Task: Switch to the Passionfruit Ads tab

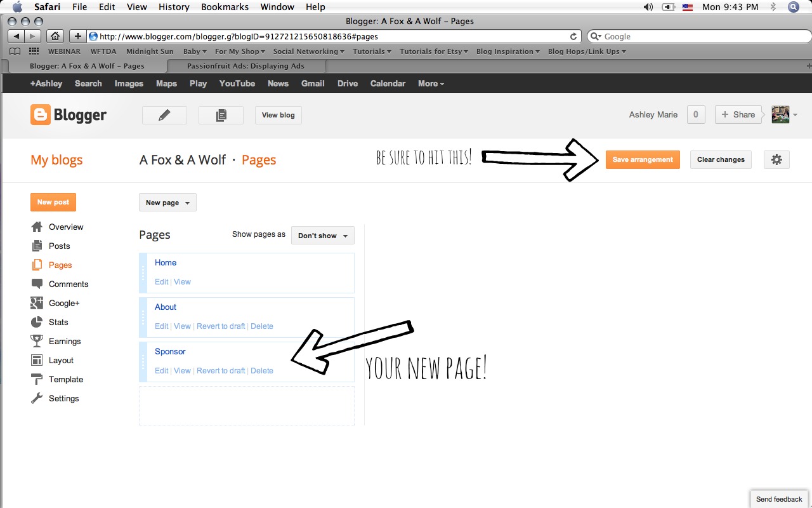Action: pos(246,65)
